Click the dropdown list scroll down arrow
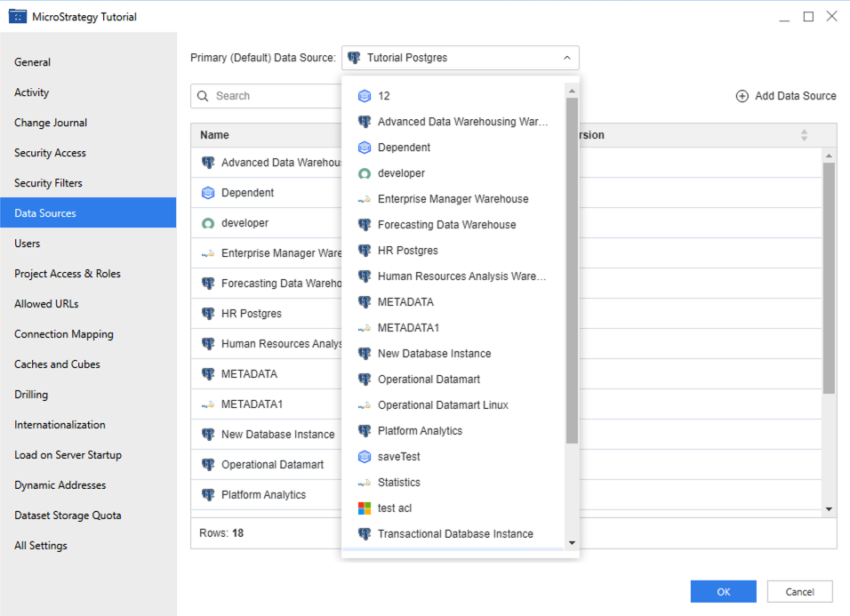 pos(572,542)
